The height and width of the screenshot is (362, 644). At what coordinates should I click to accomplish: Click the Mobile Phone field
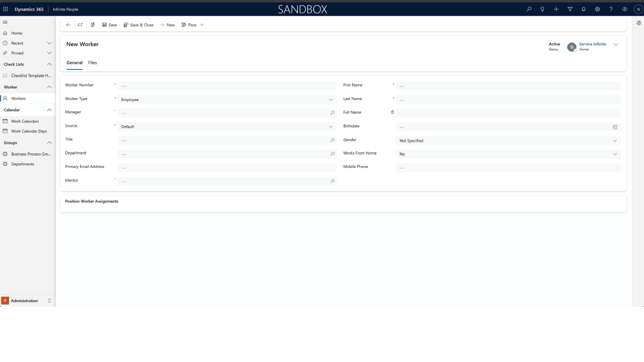point(508,167)
